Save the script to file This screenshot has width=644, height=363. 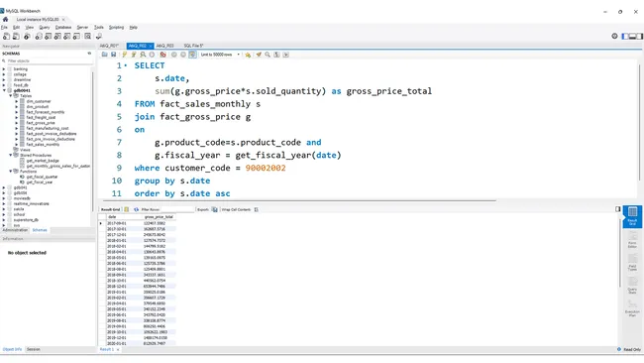(x=114, y=55)
